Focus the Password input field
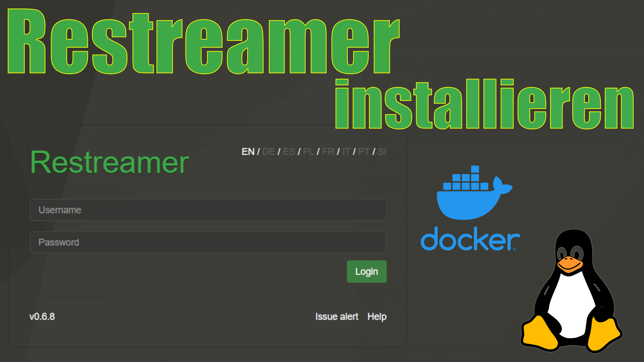Viewport: 644px width, 362px height. pos(208,242)
